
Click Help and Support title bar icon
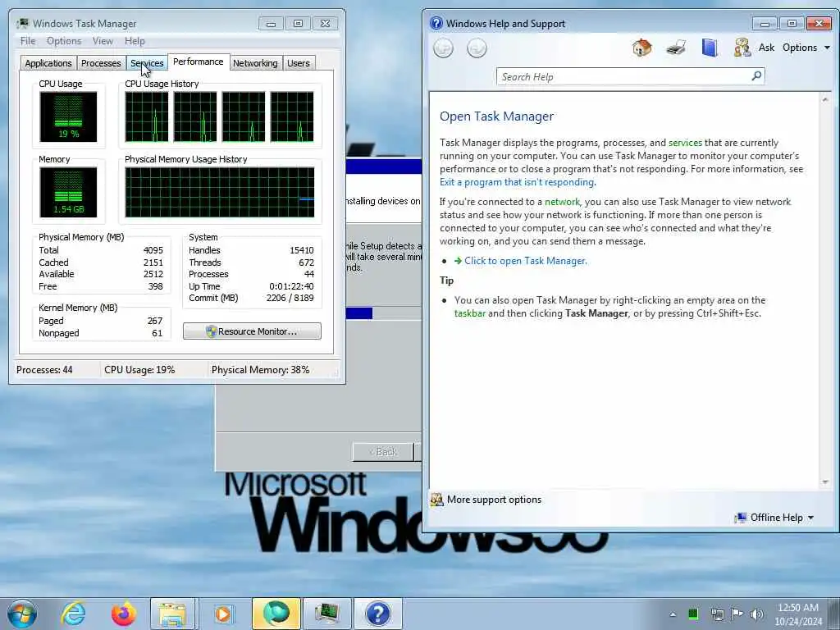(436, 23)
